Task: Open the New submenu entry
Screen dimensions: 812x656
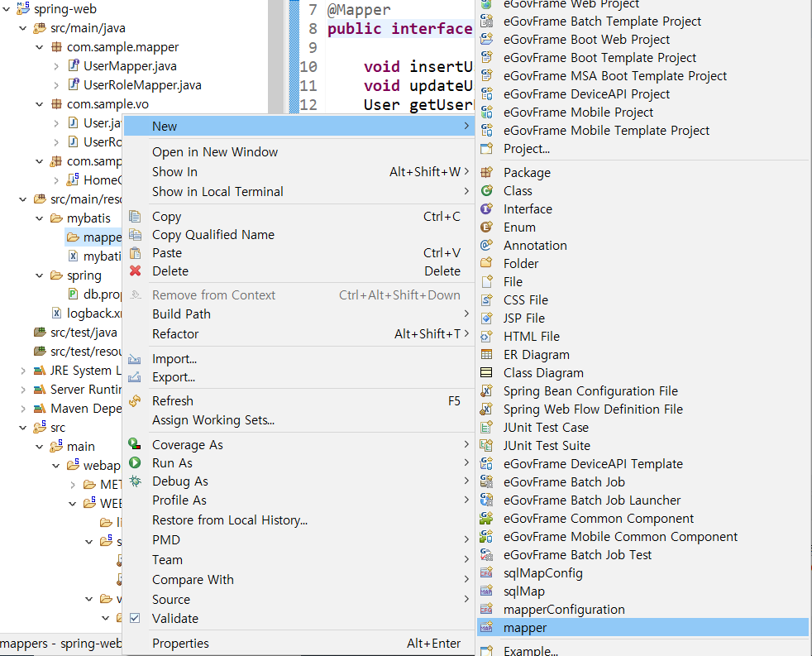Action: point(299,126)
